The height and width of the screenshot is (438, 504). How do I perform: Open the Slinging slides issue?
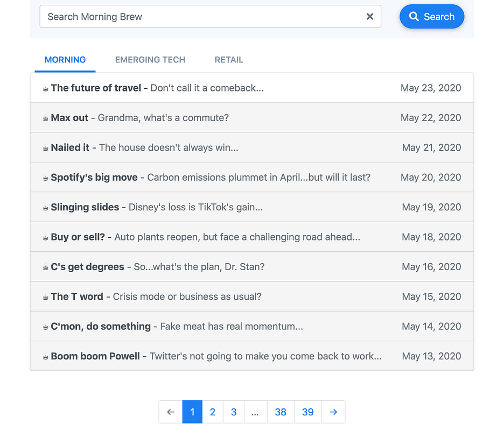coord(252,207)
